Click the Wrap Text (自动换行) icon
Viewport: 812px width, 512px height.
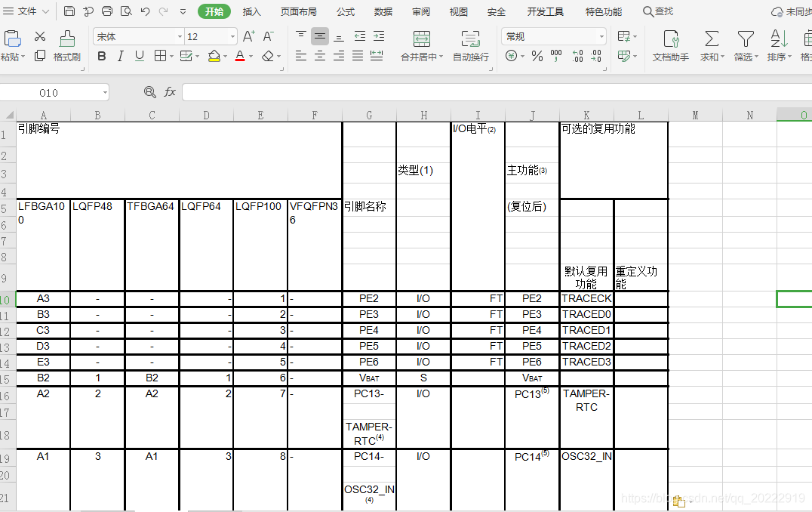click(x=470, y=39)
